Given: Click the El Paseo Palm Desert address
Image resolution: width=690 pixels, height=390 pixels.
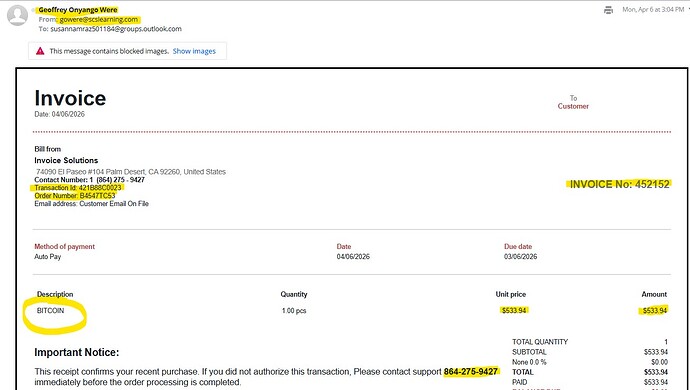Looking at the screenshot, I should point(131,172).
